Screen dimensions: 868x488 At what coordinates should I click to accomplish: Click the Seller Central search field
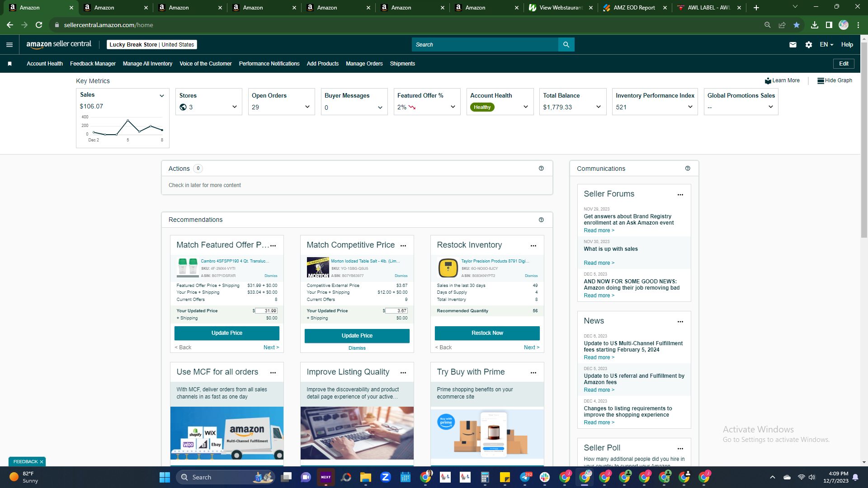coord(485,45)
